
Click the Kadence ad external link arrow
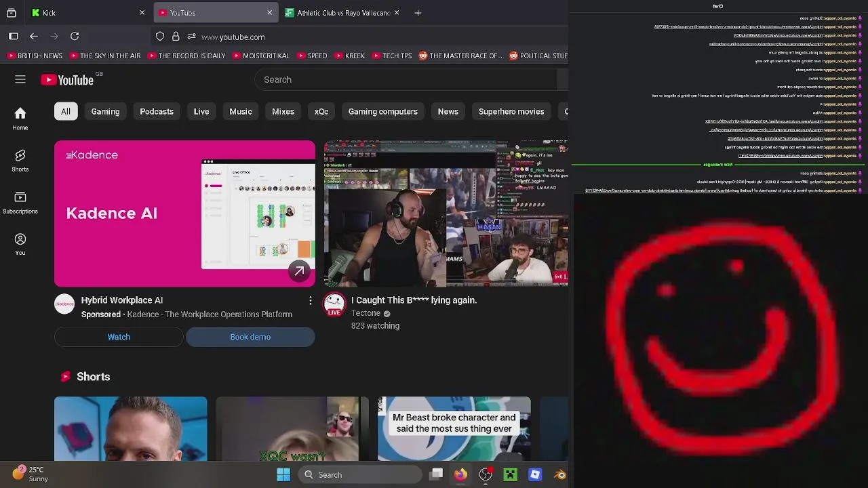coord(299,271)
